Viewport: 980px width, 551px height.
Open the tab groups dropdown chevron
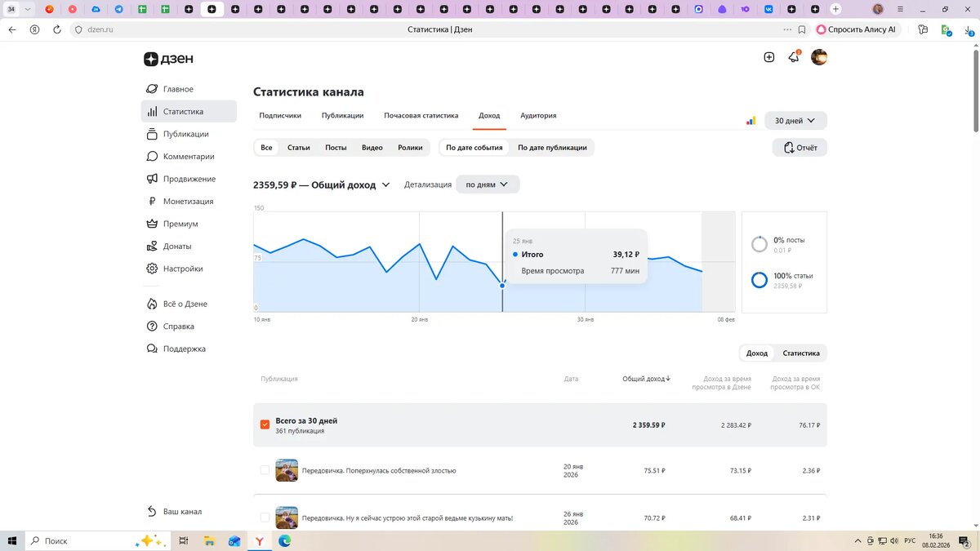28,9
